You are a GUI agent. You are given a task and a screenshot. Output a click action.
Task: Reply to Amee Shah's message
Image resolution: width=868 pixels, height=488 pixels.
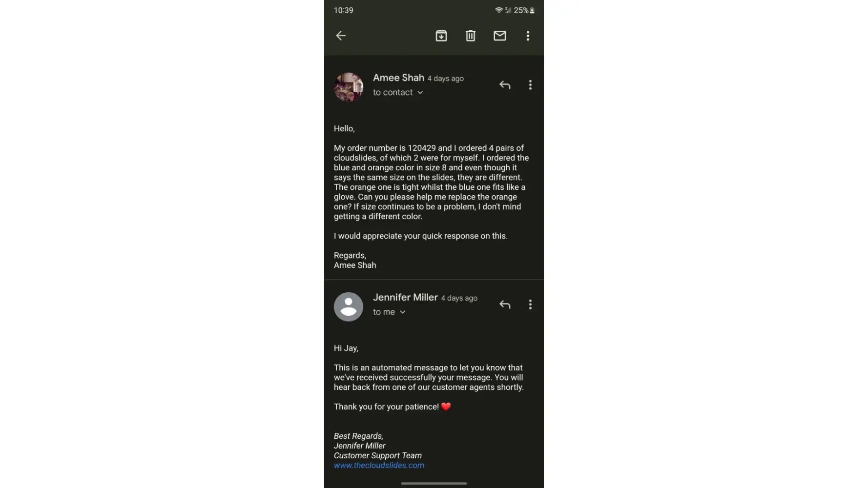(x=505, y=85)
